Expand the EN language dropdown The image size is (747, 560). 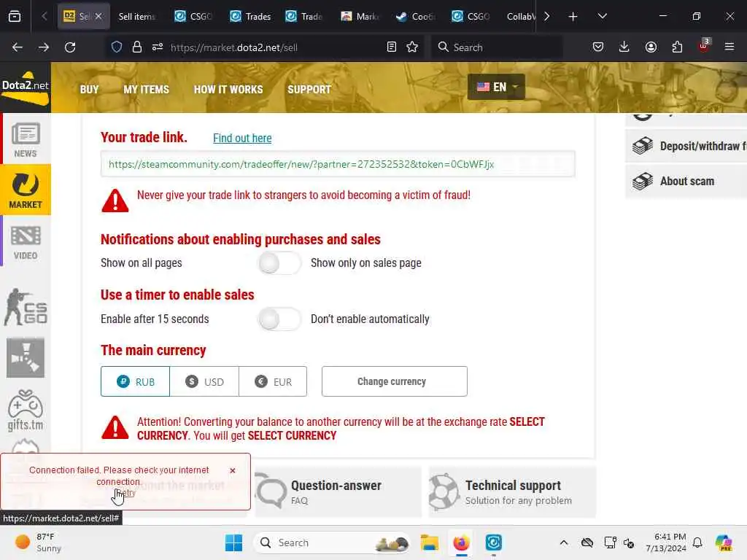[496, 87]
